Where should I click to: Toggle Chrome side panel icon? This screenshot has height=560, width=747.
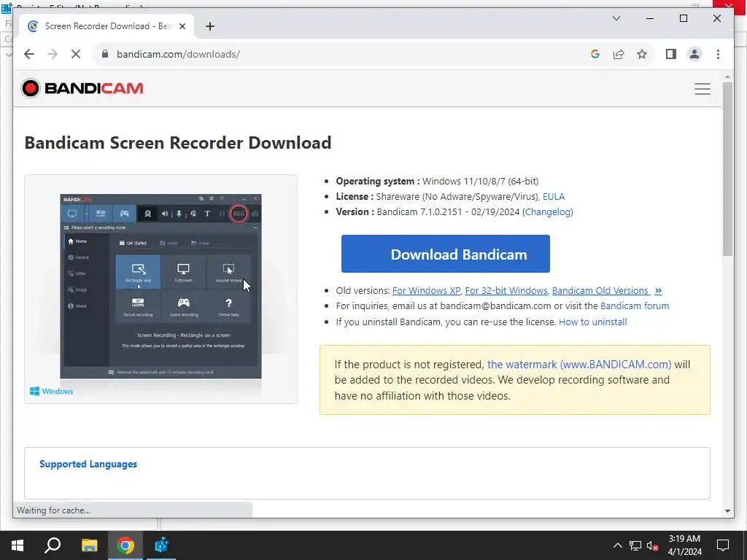[x=671, y=54]
